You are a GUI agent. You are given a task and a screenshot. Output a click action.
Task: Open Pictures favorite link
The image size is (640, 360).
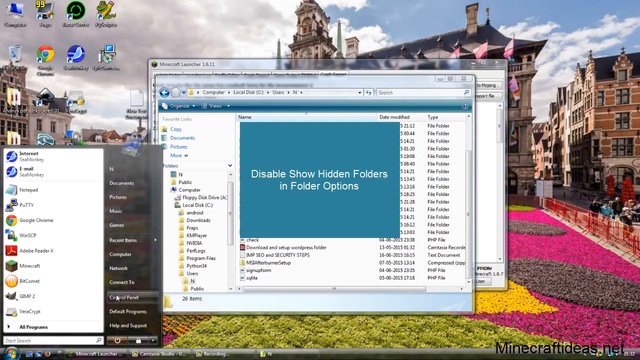pos(178,147)
